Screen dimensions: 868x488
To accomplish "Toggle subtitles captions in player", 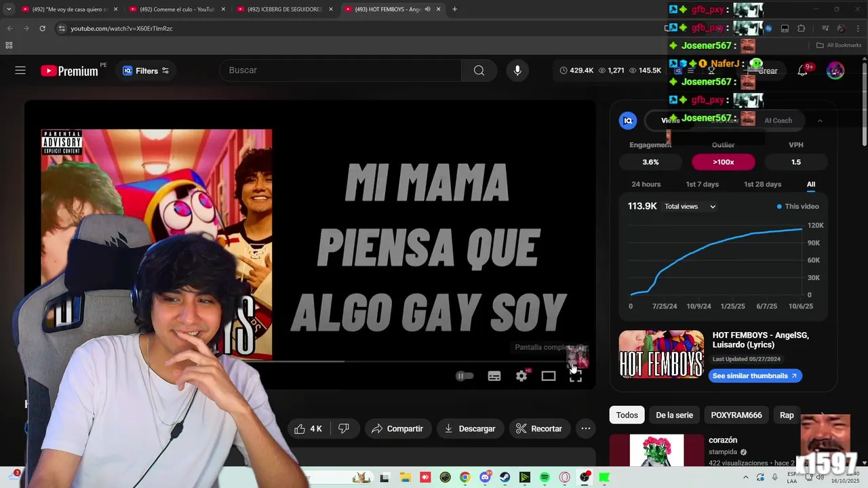I will coord(494,376).
